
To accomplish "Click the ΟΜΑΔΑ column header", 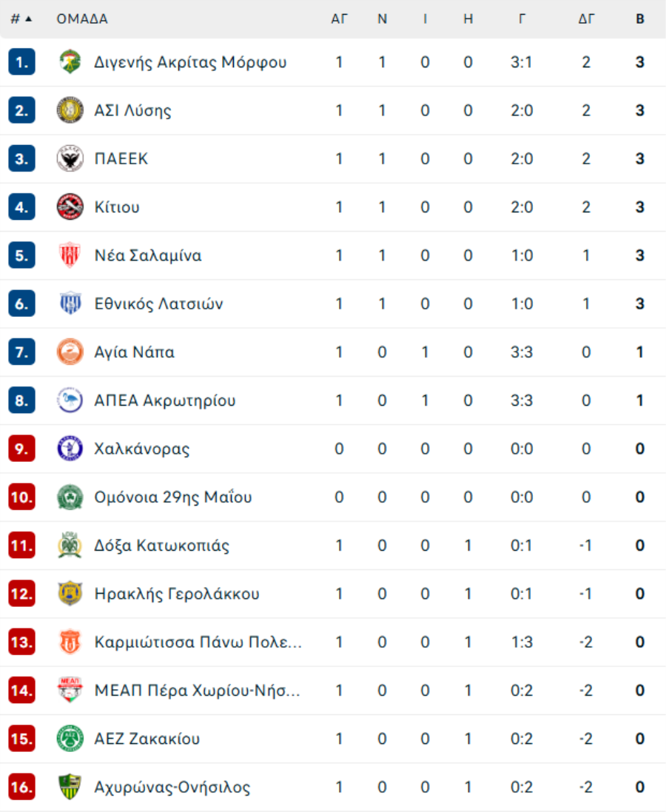I will (82, 19).
